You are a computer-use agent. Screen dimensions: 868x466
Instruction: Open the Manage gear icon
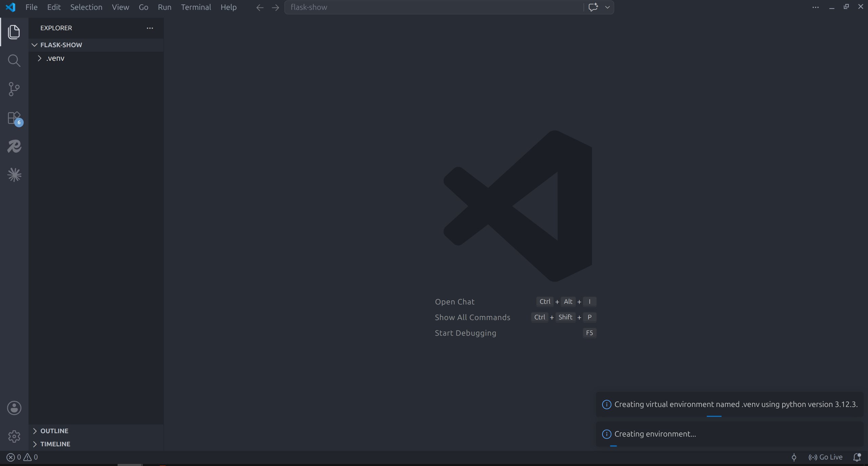point(14,436)
